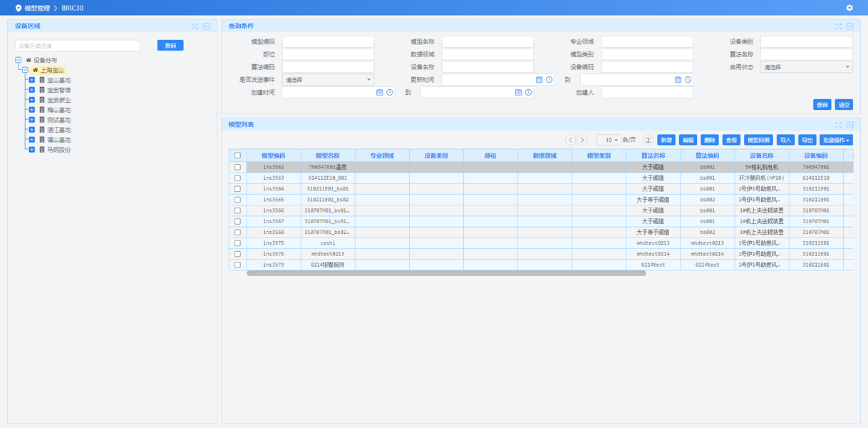Click the location pin icon beside 模型管理
This screenshot has height=428, width=868.
coord(19,8)
